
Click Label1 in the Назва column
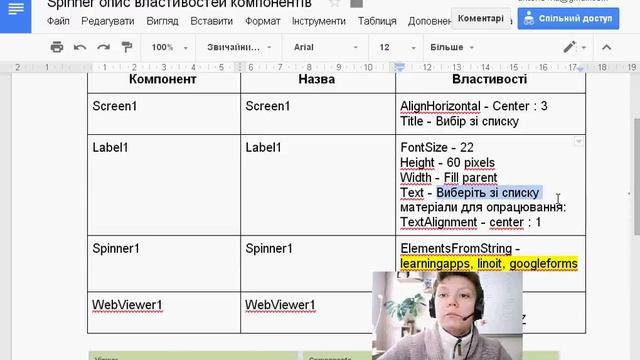[263, 147]
